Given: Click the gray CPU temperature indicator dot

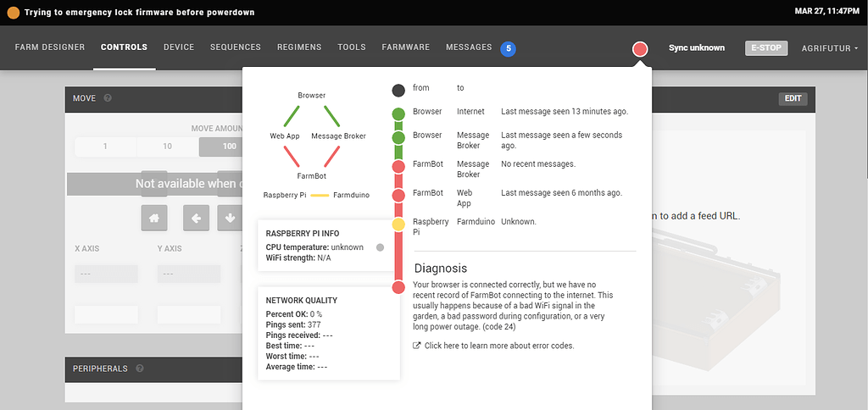Looking at the screenshot, I should [380, 247].
